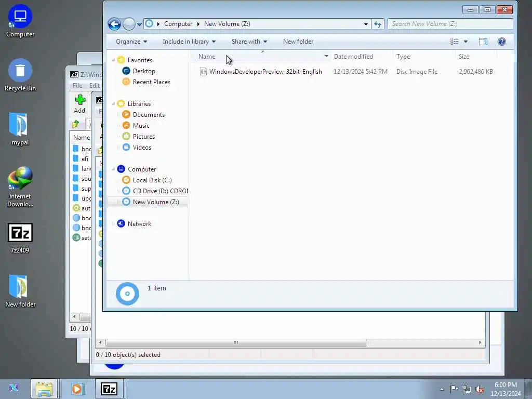Image resolution: width=532 pixels, height=399 pixels.
Task: Open Desktop under Favorites
Action: tap(144, 71)
